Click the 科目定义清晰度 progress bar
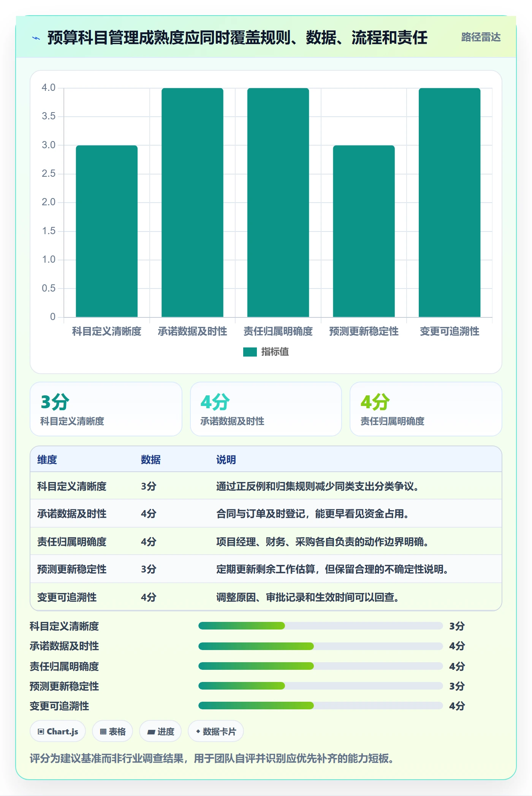 (321, 626)
